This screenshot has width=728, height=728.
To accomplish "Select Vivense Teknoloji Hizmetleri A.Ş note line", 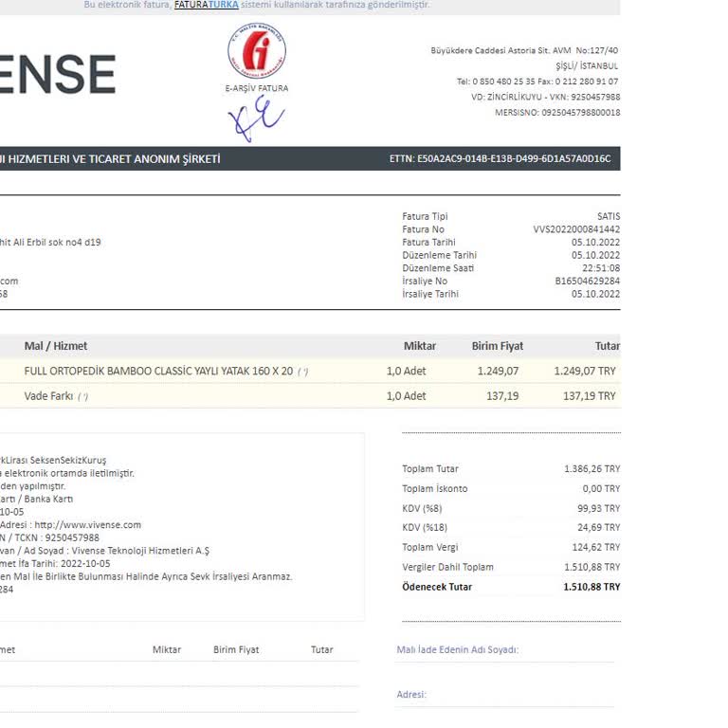I will click(104, 551).
